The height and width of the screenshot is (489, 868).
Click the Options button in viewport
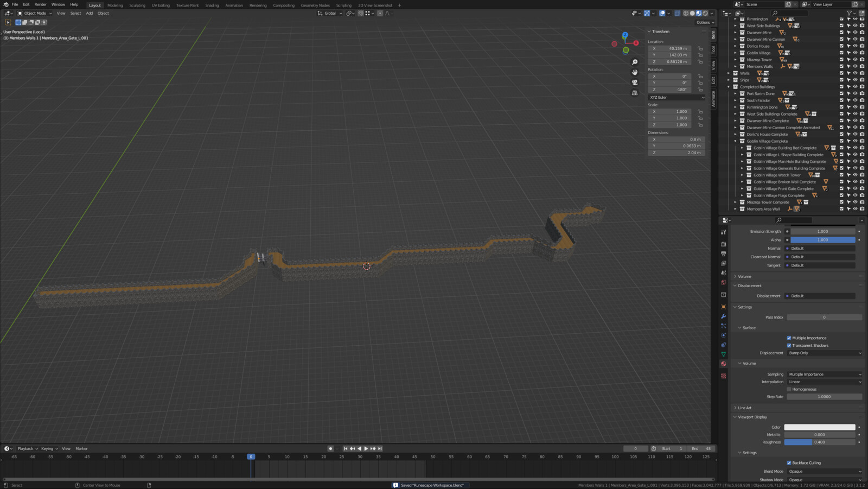click(705, 22)
